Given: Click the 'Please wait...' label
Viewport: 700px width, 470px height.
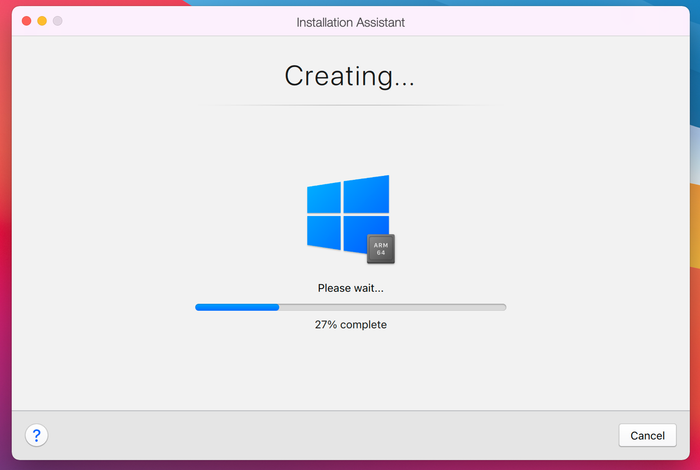Looking at the screenshot, I should click(350, 288).
